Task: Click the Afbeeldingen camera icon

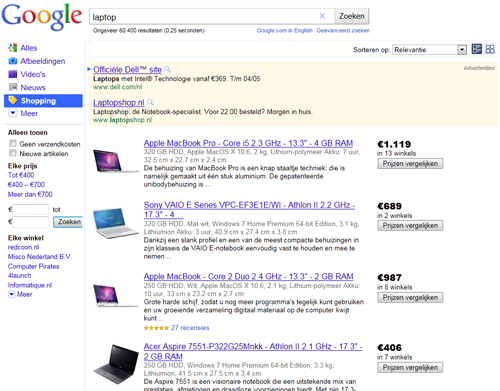Action: [13, 61]
